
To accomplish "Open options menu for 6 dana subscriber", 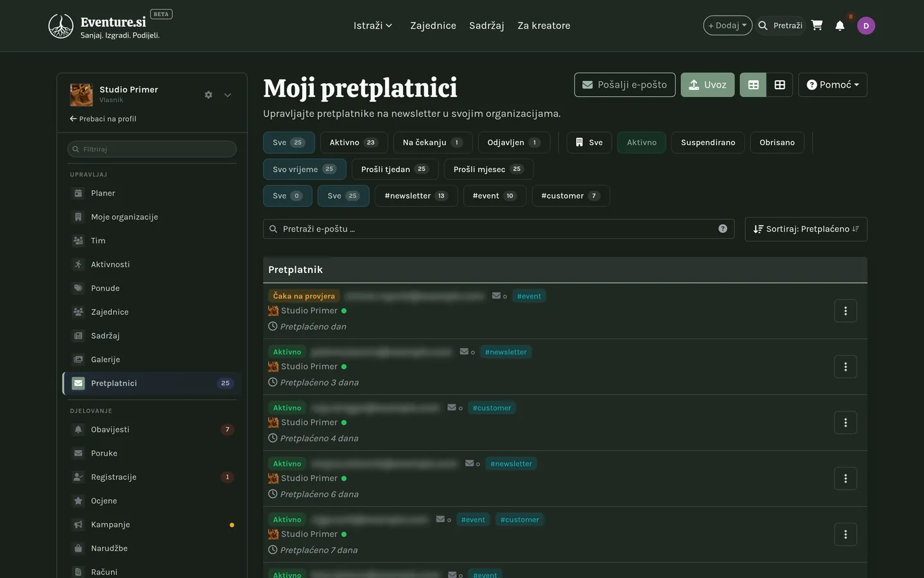I will [846, 478].
